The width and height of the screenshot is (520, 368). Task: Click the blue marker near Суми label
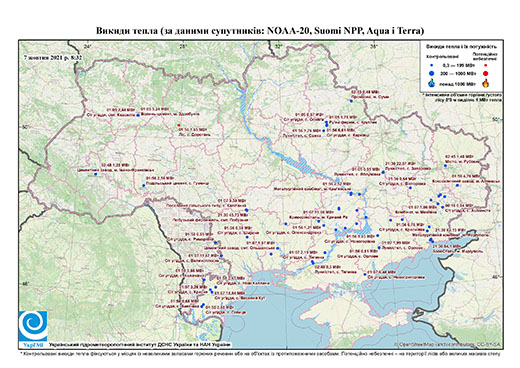[351, 101]
